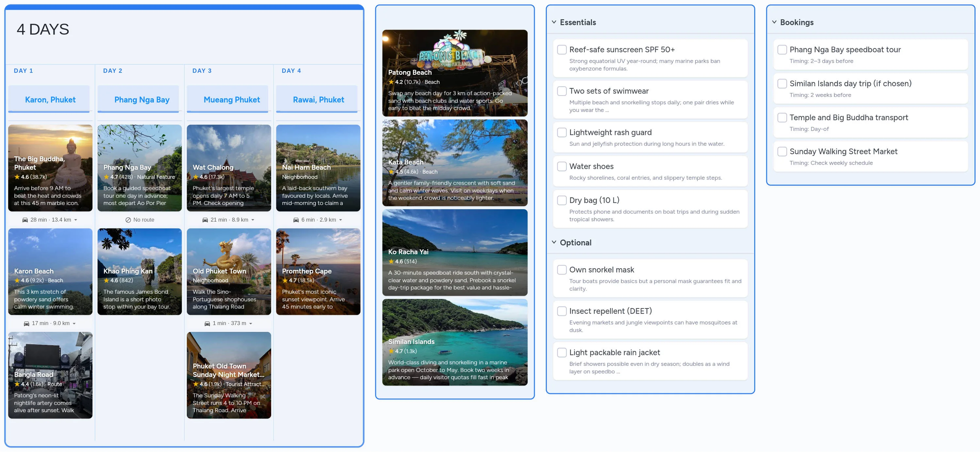Mark Water shoes as packed
The width and height of the screenshot is (980, 452).
(x=562, y=166)
